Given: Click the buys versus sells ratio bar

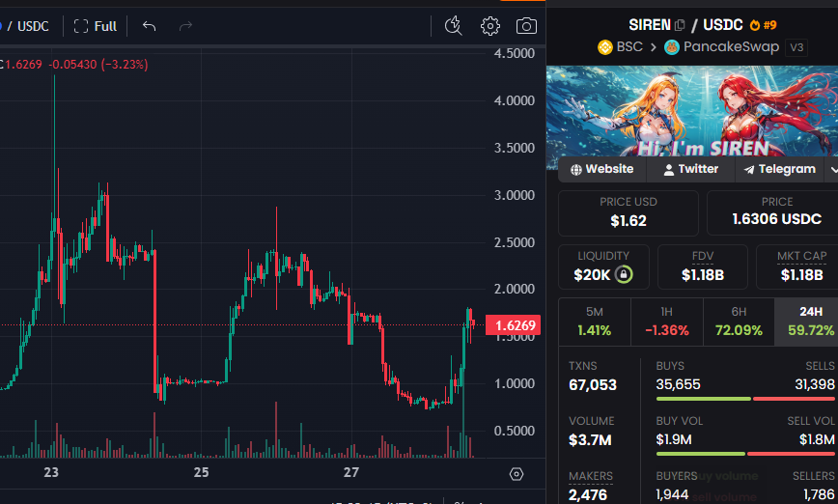Looking at the screenshot, I should coord(745,399).
